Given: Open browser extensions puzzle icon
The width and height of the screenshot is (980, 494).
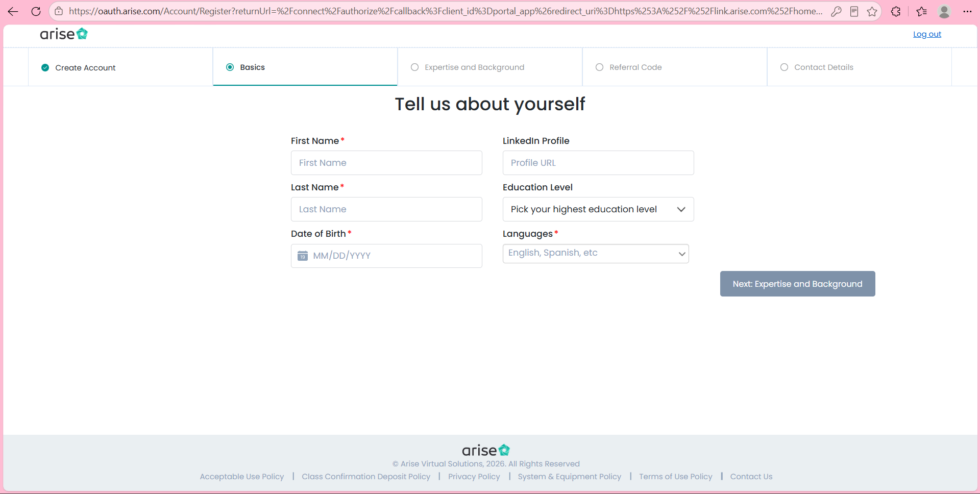Looking at the screenshot, I should click(x=896, y=11).
